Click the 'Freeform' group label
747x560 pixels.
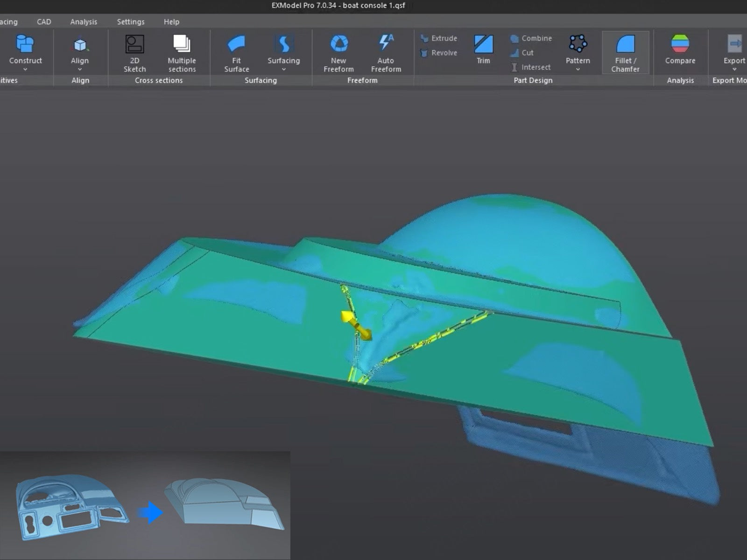[x=362, y=80]
